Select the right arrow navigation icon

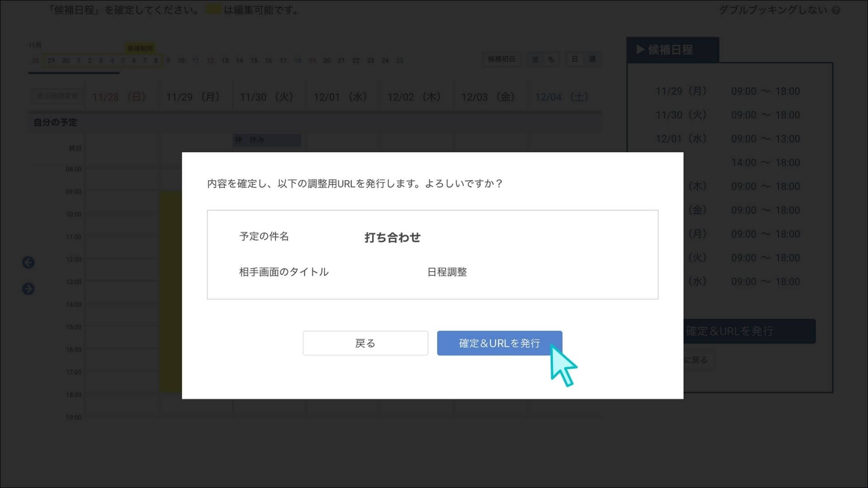(x=28, y=289)
